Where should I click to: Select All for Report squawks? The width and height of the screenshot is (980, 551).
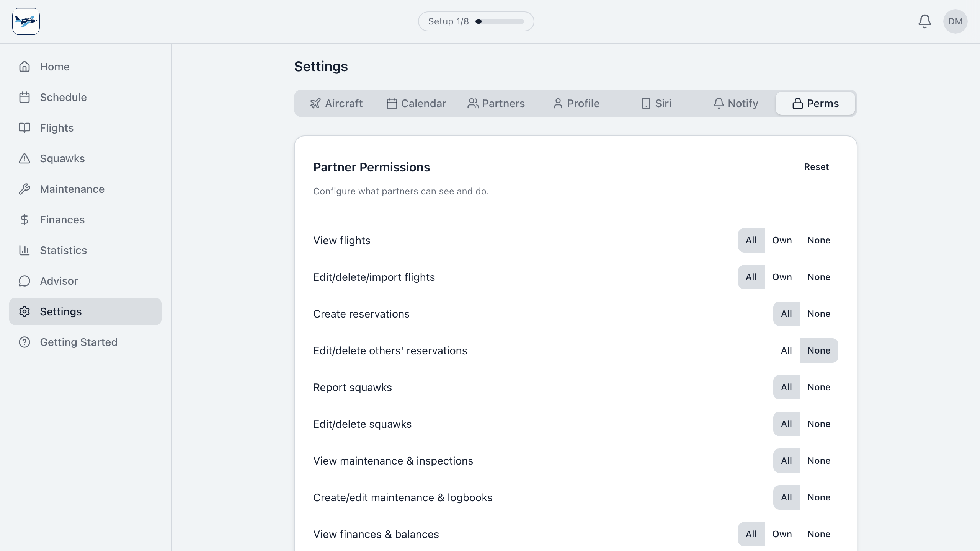tap(786, 387)
